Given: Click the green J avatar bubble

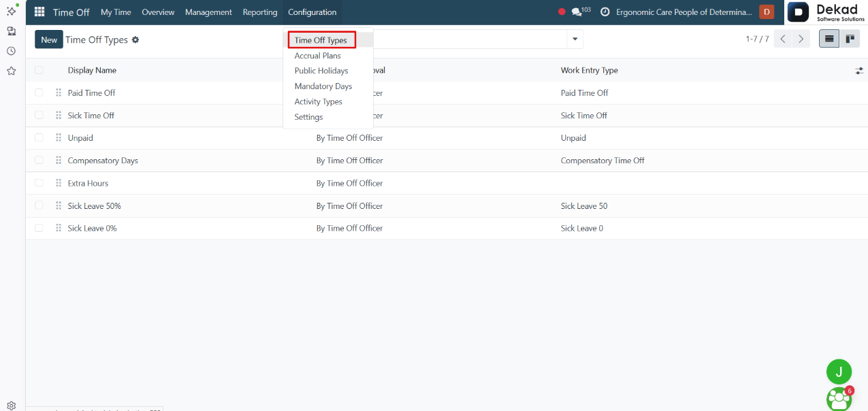Looking at the screenshot, I should (839, 372).
